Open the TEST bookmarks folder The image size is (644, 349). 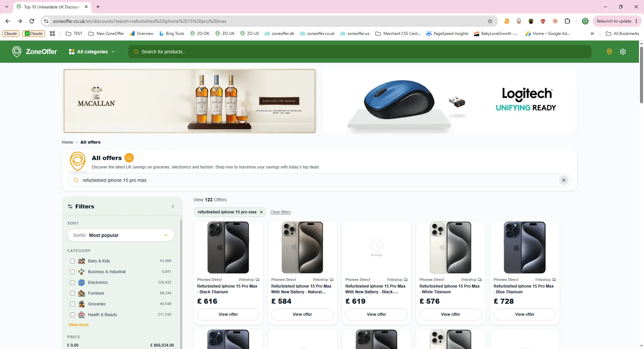74,34
